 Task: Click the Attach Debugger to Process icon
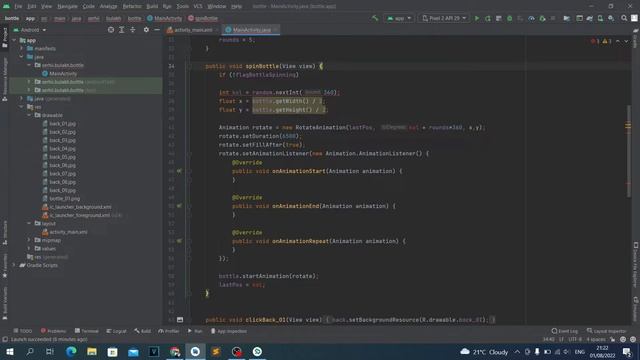(542, 18)
